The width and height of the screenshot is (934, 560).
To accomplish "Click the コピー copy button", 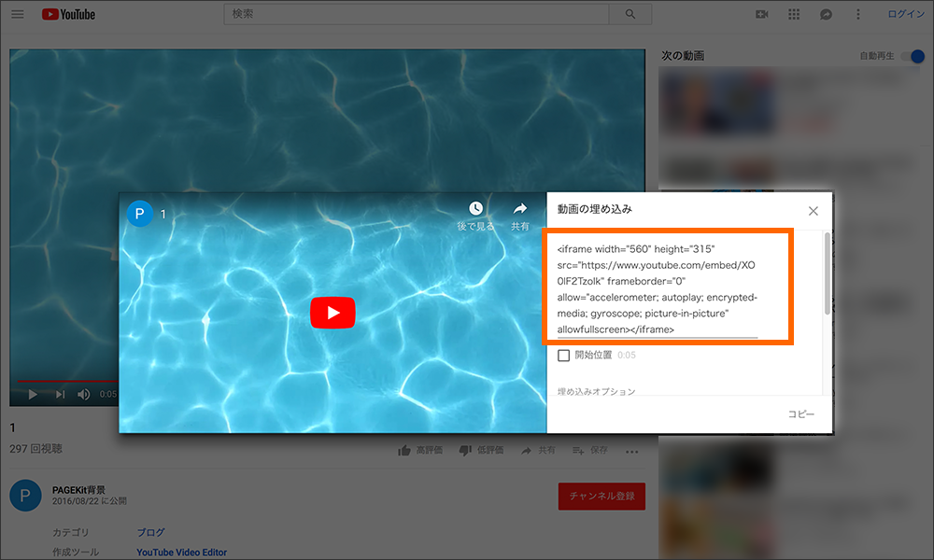I will coord(800,414).
